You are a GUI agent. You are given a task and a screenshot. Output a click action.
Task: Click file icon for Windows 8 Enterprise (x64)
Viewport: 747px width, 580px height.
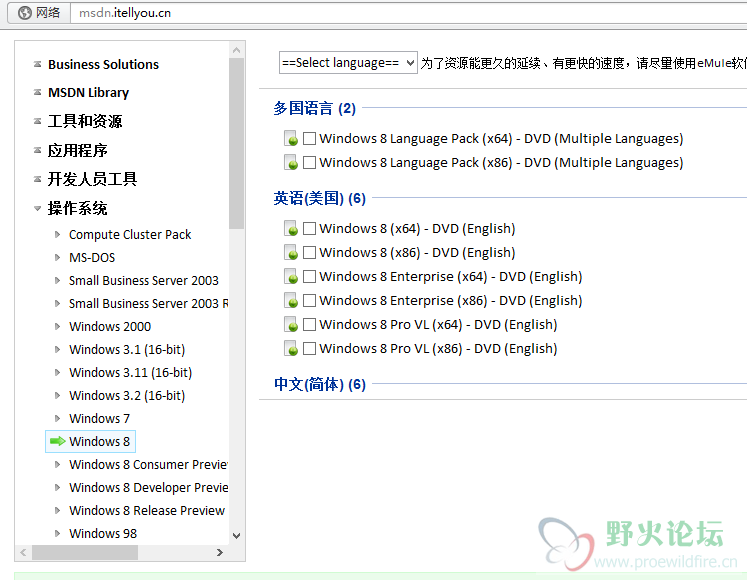tap(291, 276)
